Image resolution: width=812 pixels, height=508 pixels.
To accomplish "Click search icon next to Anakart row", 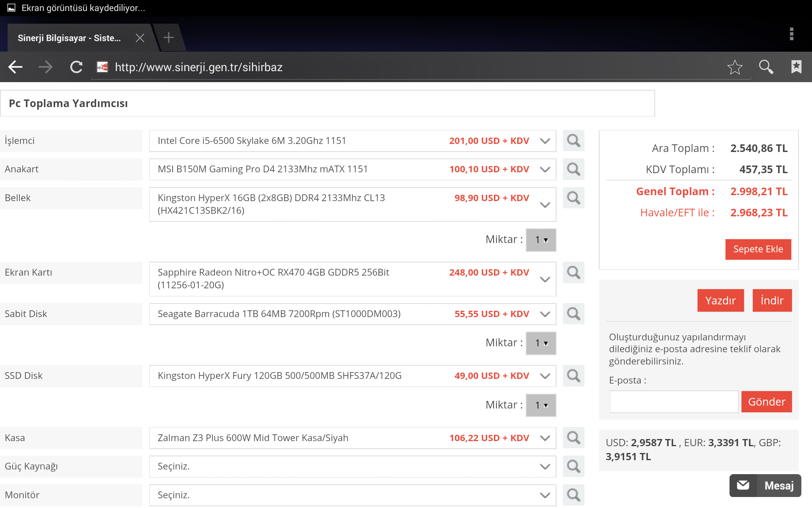I will click(573, 169).
